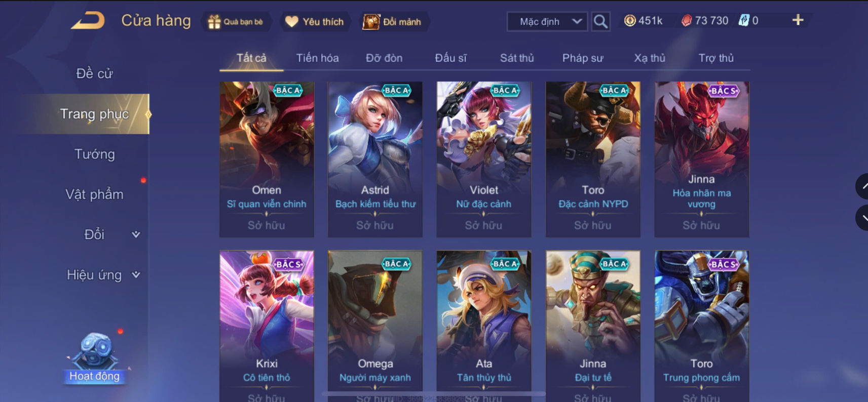
Task: Click the red gem 73 730 icon
Action: [686, 21]
